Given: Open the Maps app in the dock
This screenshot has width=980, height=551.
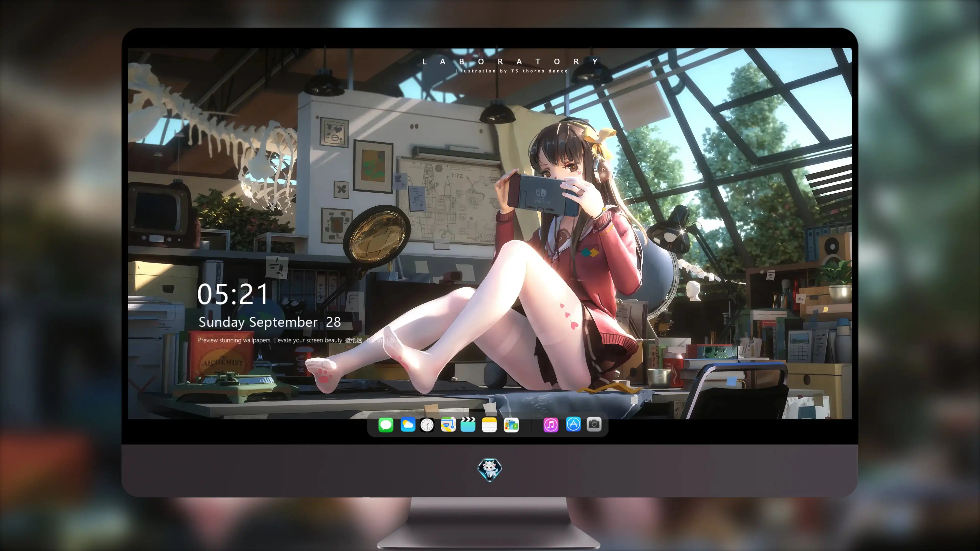Looking at the screenshot, I should (x=448, y=425).
